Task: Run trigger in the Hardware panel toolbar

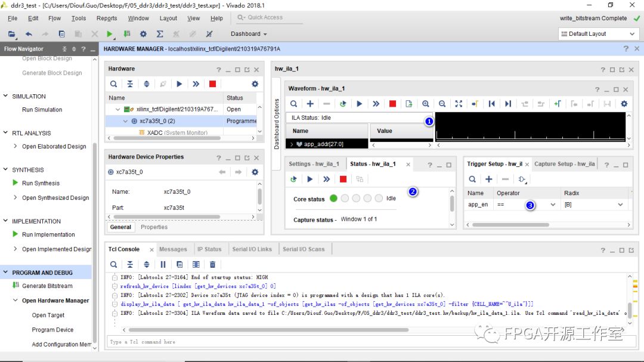Action: pyautogui.click(x=179, y=84)
